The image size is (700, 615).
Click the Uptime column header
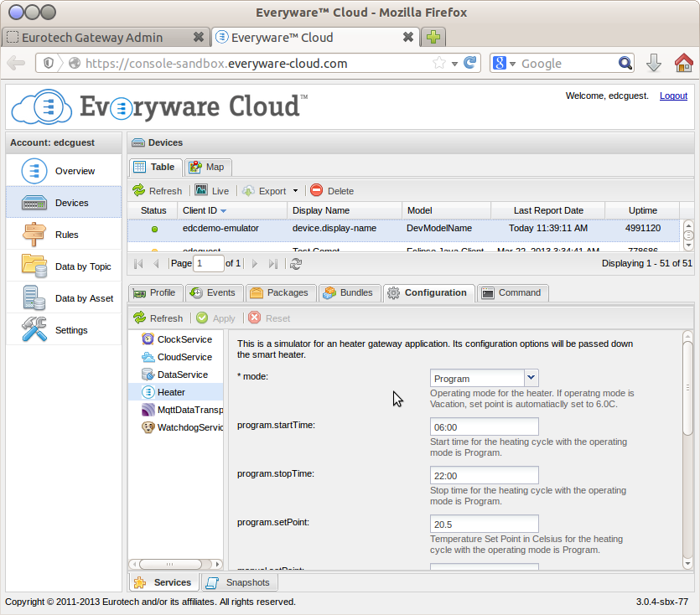pos(642,210)
